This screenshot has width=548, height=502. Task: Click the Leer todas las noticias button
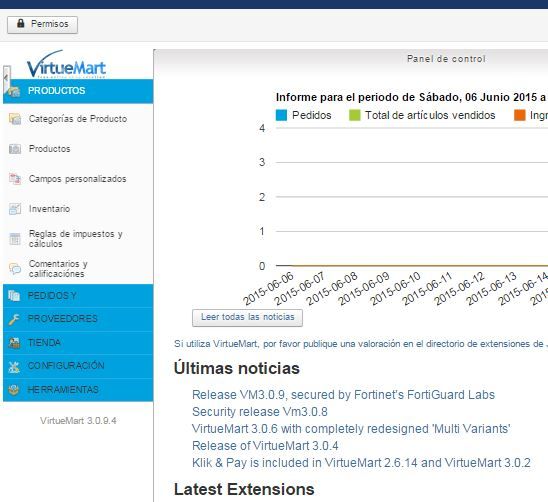tap(247, 317)
